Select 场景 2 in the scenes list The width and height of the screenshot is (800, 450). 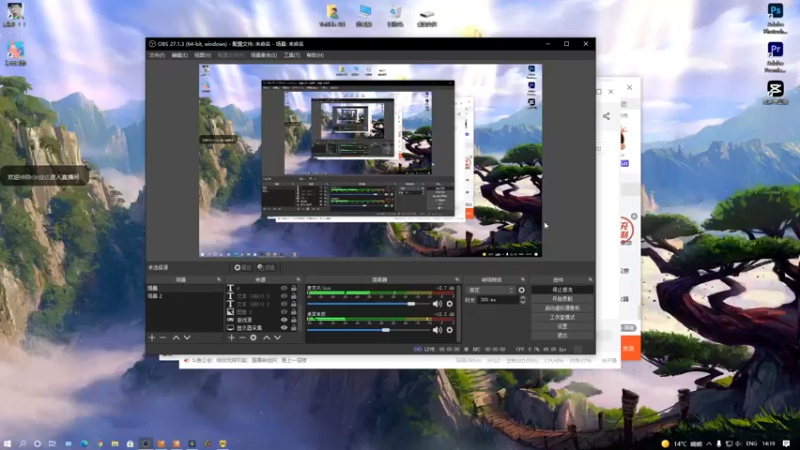185,296
